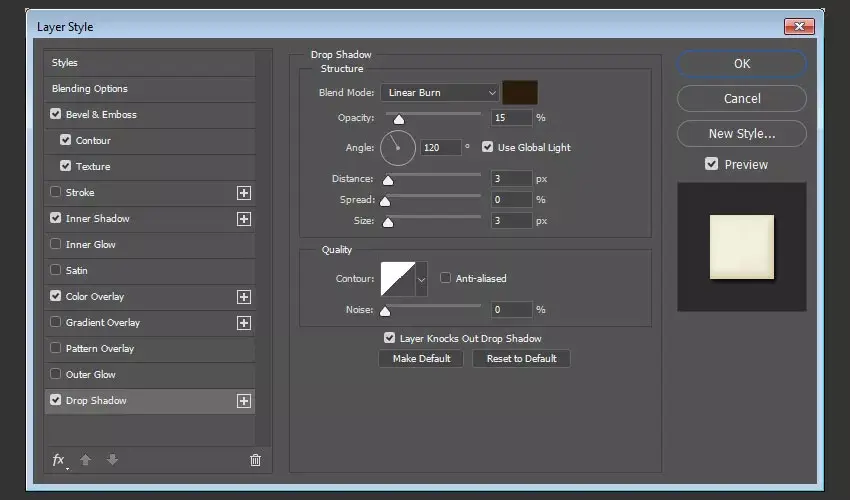Enable the Gradient Overlay checkbox
The width and height of the screenshot is (850, 500).
point(55,322)
